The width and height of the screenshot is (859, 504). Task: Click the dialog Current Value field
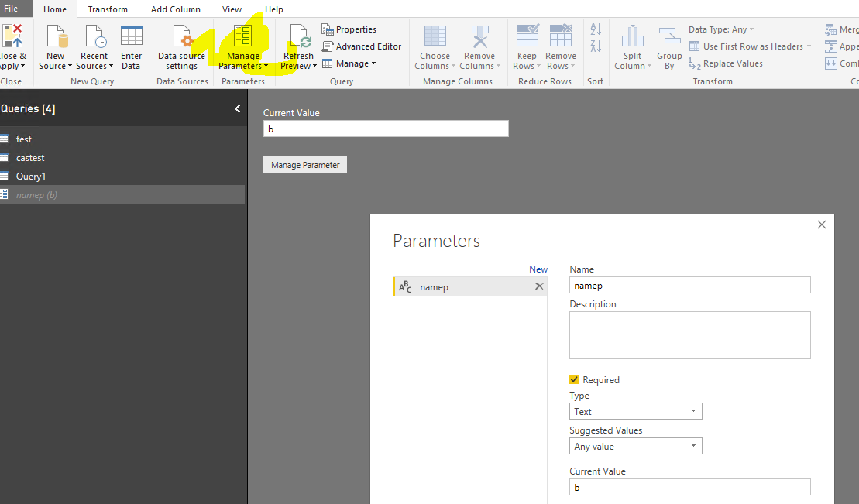pyautogui.click(x=689, y=487)
